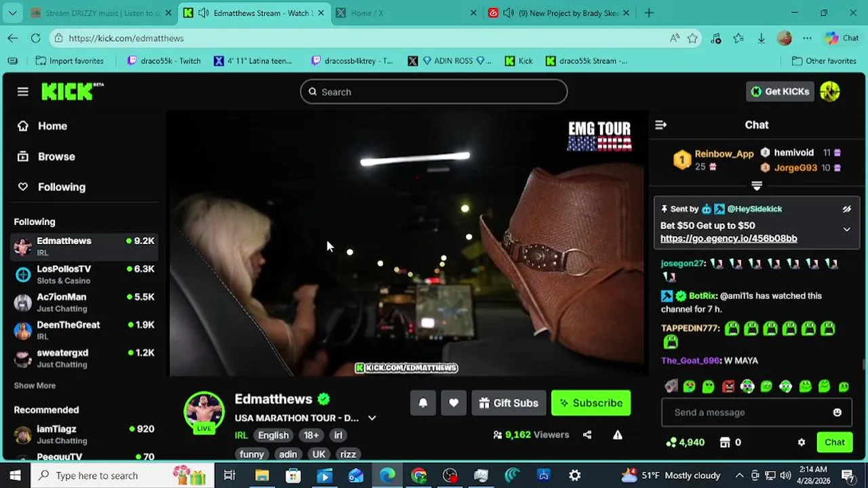Open the browser tab actions dropdown
Image resolution: width=868 pixels, height=488 pixels.
12,13
